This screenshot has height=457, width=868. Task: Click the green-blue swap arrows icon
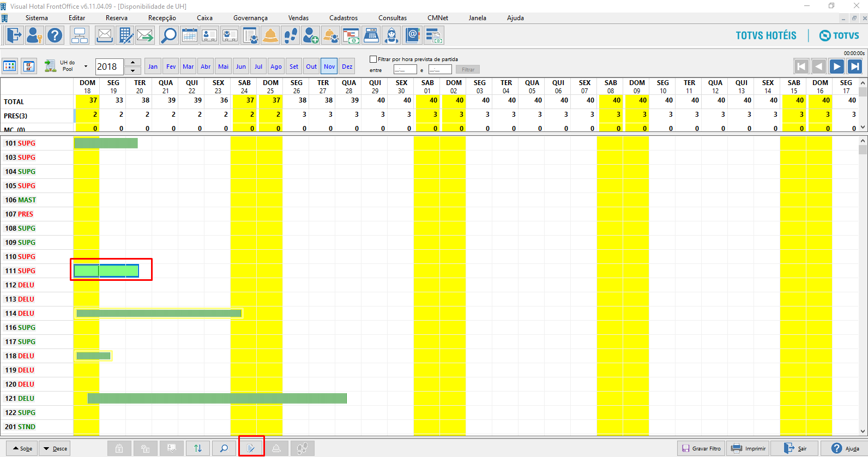click(x=198, y=448)
